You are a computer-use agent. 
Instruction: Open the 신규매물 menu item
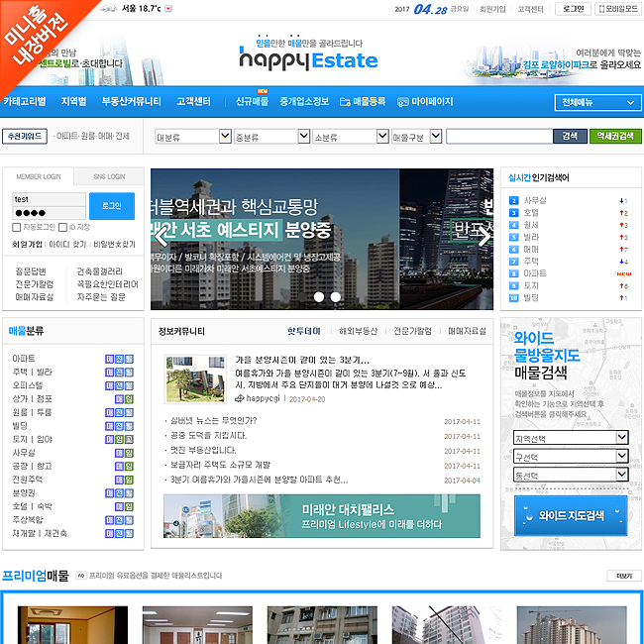252,101
